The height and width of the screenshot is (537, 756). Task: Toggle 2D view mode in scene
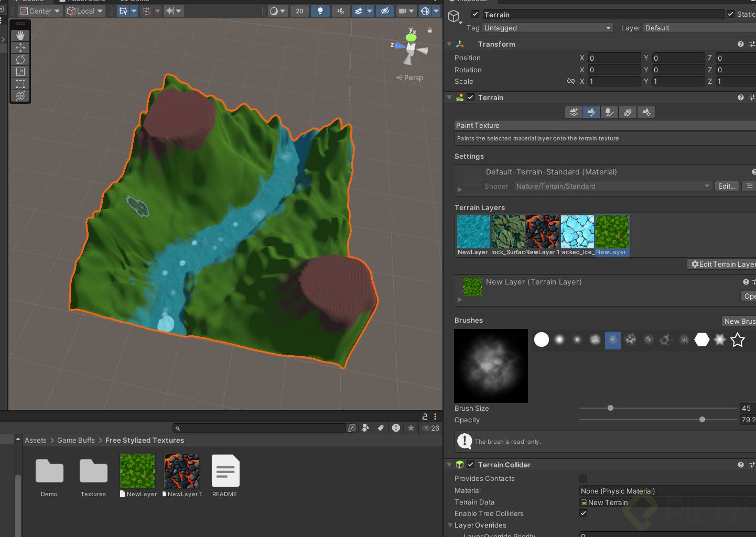(x=299, y=11)
